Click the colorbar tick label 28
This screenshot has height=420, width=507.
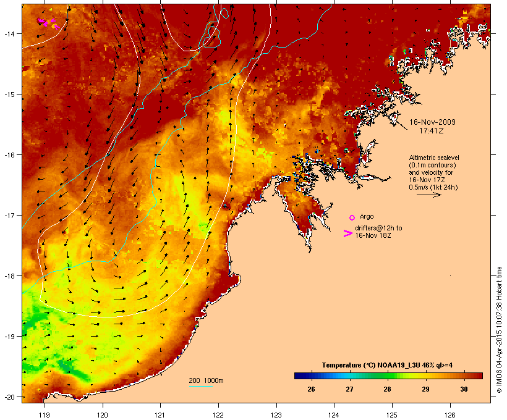tap(388, 389)
